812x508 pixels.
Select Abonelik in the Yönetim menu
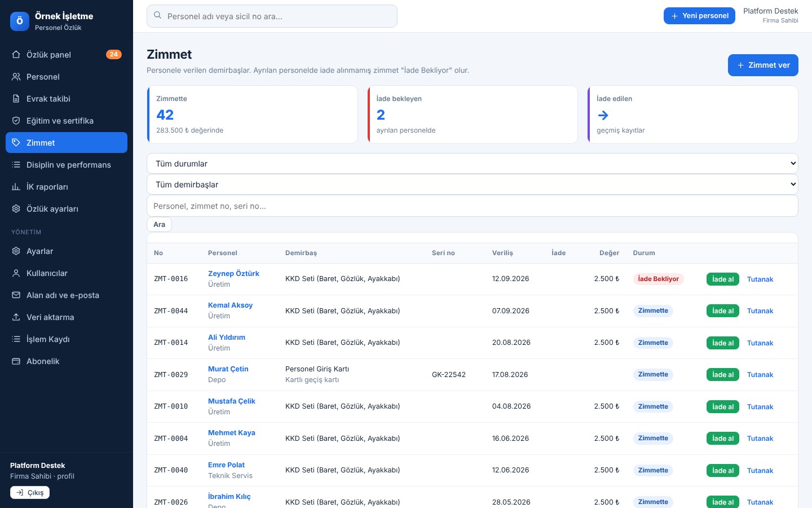pos(67,361)
